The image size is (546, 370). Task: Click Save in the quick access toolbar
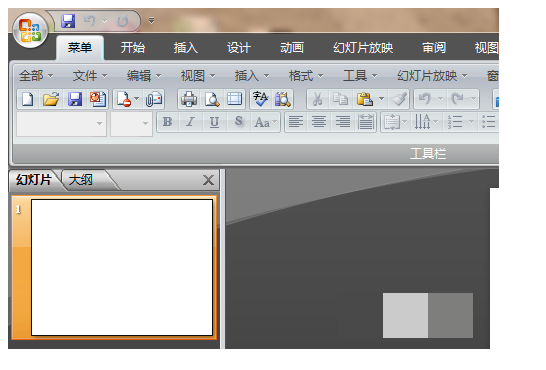(x=68, y=21)
